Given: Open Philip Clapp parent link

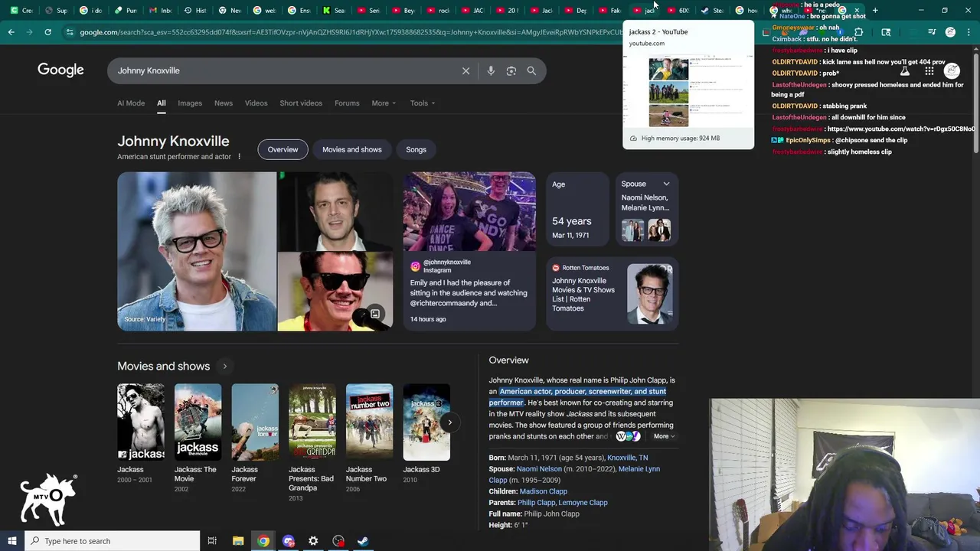Looking at the screenshot, I should coord(536,503).
